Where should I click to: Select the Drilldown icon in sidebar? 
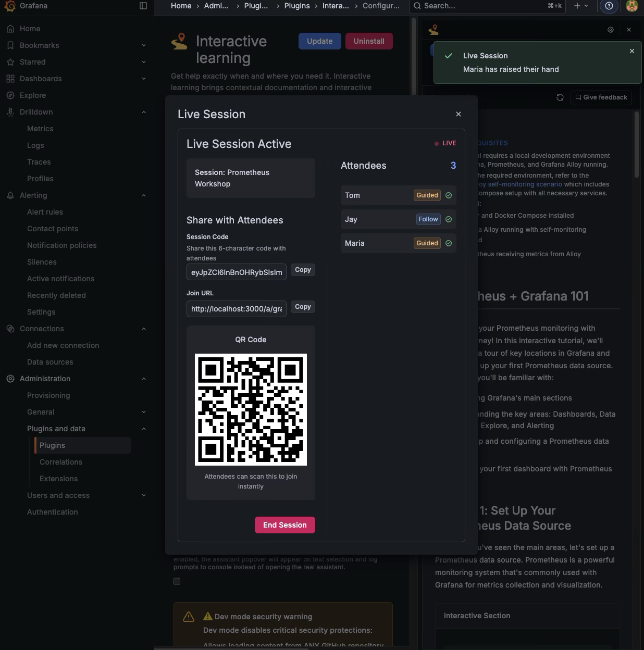(10, 112)
